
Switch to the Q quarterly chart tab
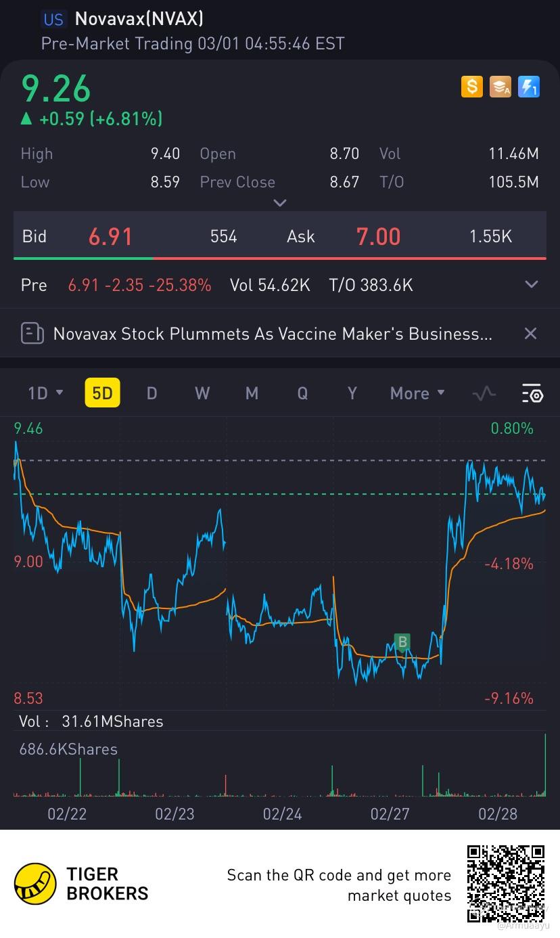click(x=302, y=393)
